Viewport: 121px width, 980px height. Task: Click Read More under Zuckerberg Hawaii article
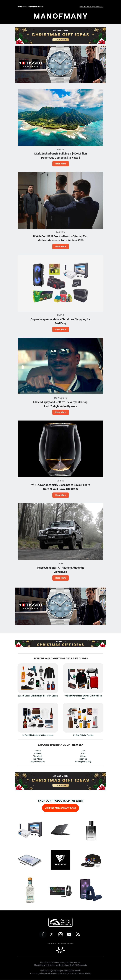coord(60,164)
